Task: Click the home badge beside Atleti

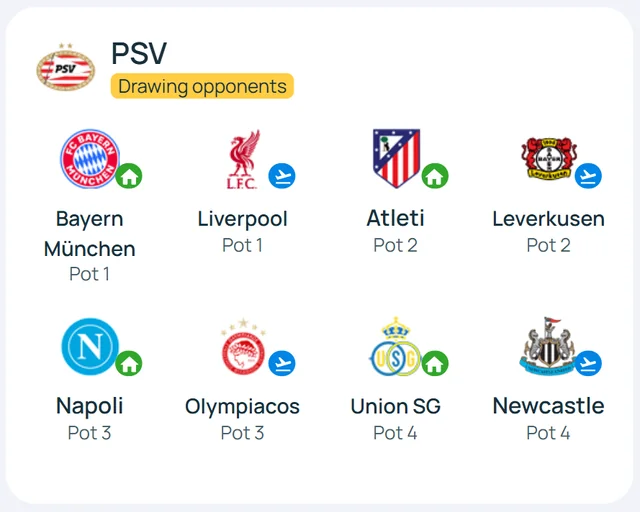Action: click(x=435, y=176)
